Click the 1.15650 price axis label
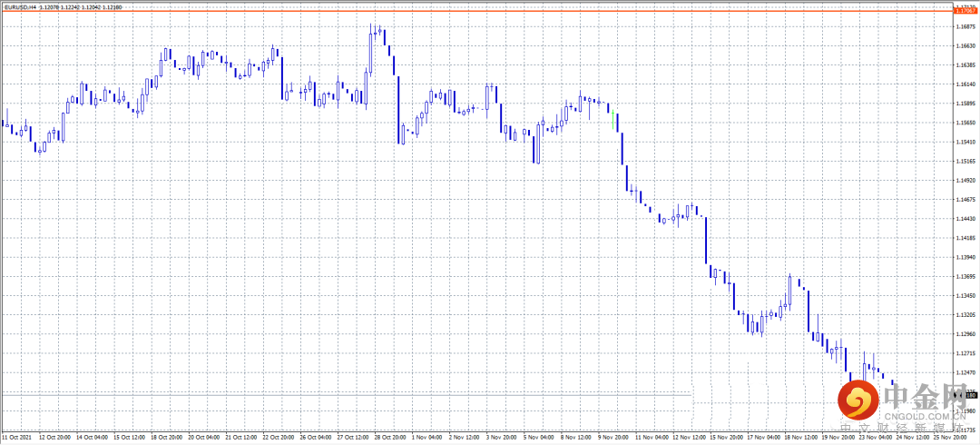Image resolution: width=980 pixels, height=445 pixels. click(x=967, y=123)
